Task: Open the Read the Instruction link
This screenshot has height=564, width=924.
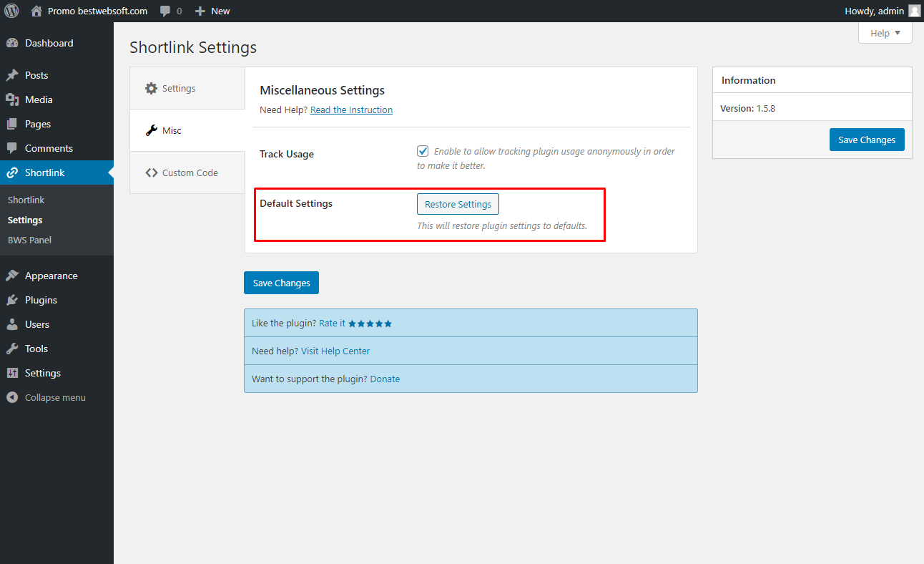Action: 351,110
